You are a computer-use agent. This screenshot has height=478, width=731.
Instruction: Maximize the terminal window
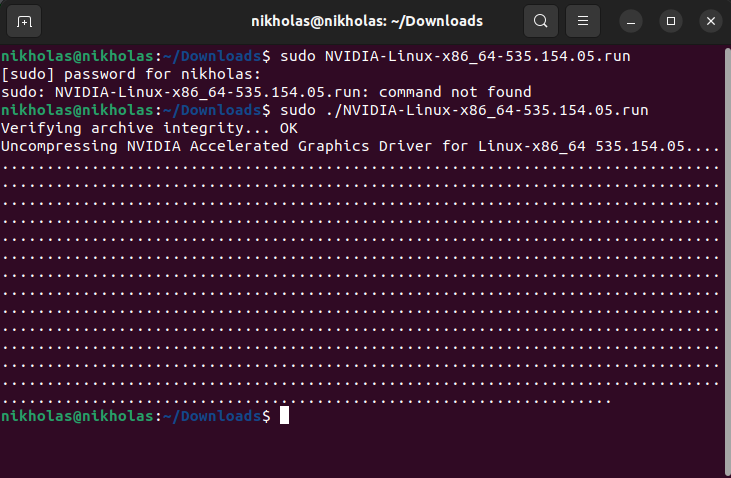(x=671, y=21)
